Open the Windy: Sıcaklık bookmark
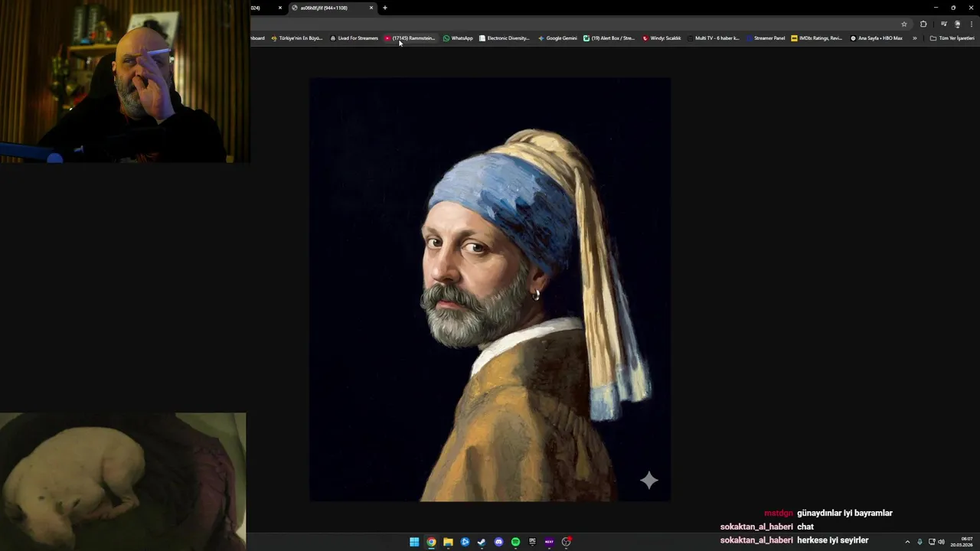980x551 pixels. coord(661,38)
